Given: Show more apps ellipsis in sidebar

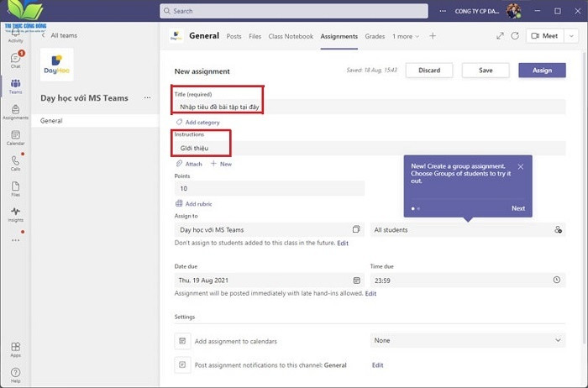Looking at the screenshot, I should tap(15, 240).
